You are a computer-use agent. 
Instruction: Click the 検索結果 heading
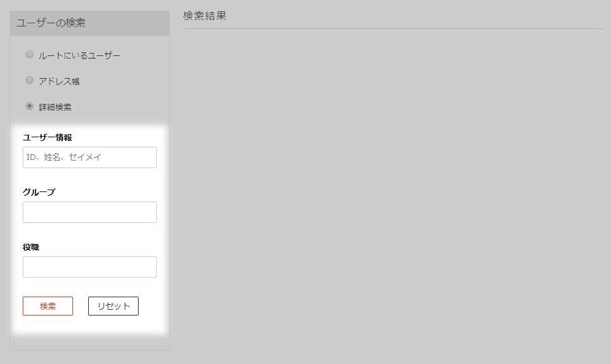click(x=205, y=16)
